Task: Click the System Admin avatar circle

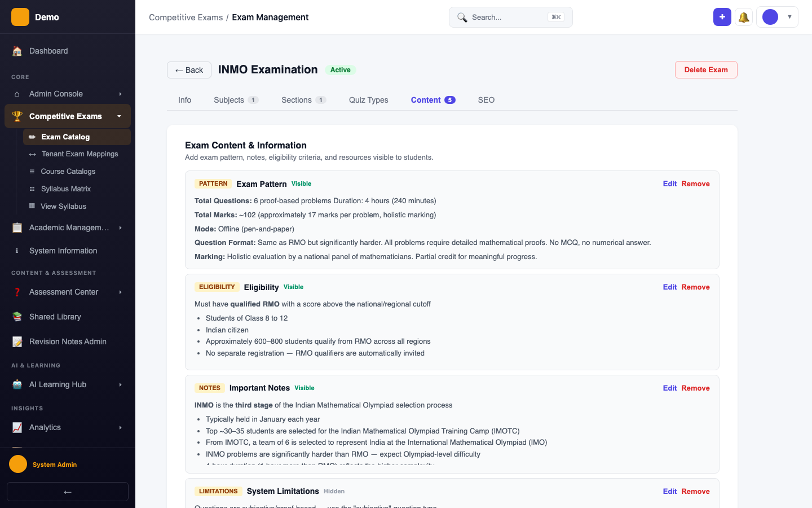Action: (18, 464)
